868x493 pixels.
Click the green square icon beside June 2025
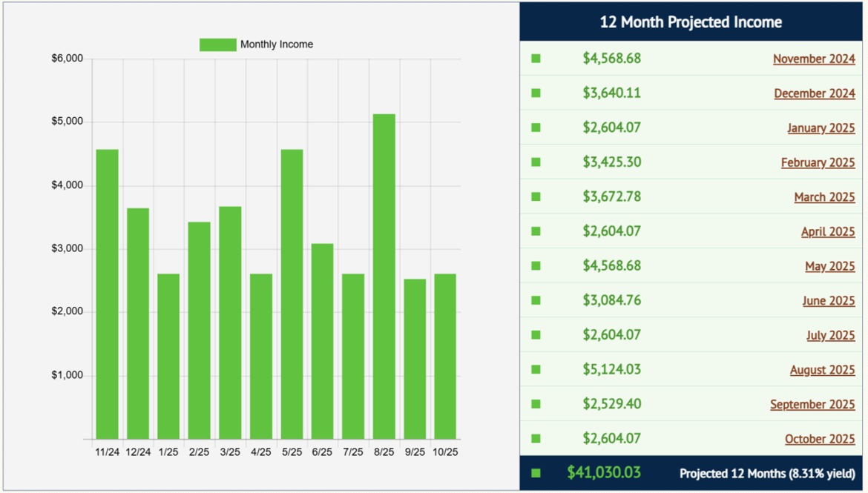[536, 300]
